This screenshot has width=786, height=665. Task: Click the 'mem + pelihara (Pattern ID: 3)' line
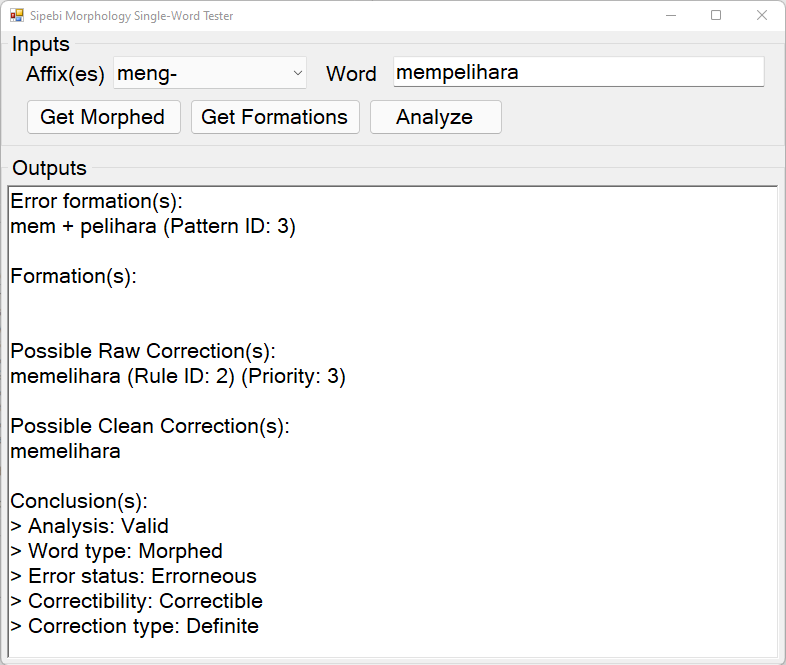click(153, 227)
